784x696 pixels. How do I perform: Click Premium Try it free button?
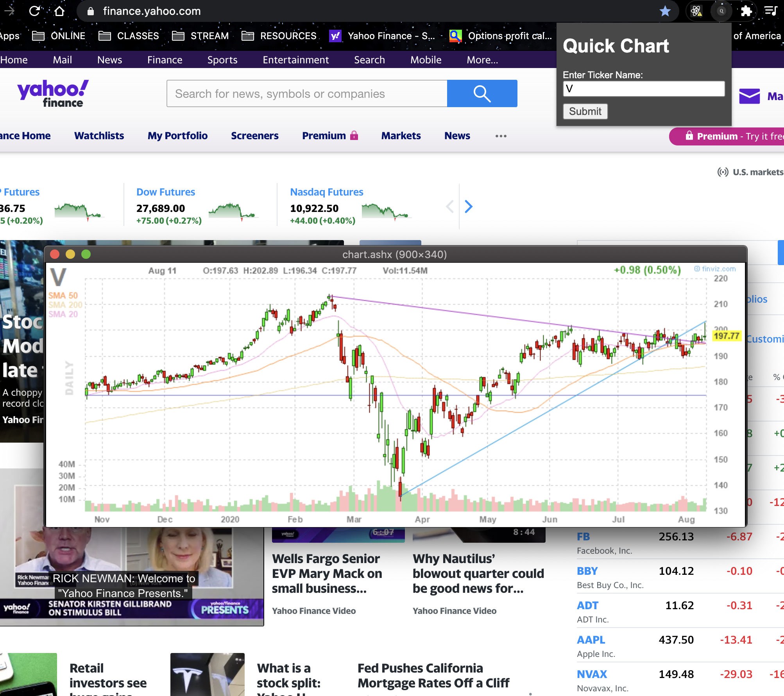tap(727, 136)
